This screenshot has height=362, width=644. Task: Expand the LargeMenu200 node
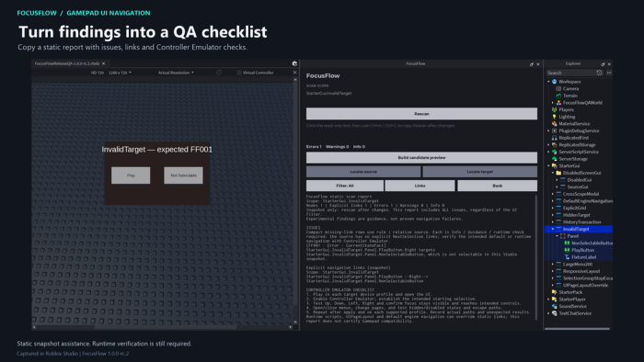[x=553, y=264]
